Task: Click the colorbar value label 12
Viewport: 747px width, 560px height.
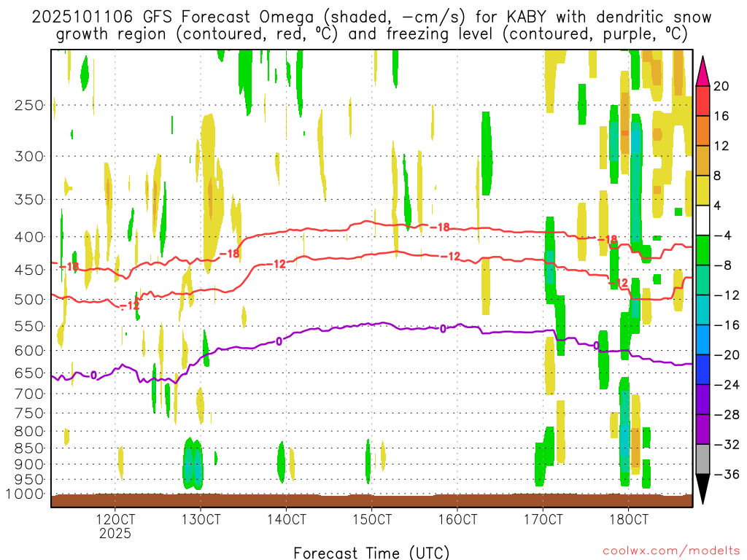Action: click(721, 146)
